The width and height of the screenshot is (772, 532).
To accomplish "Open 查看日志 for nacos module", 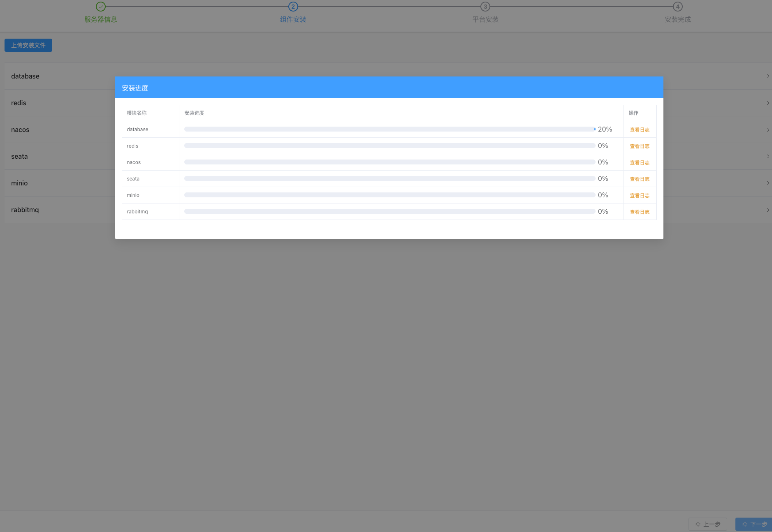I will click(x=640, y=163).
